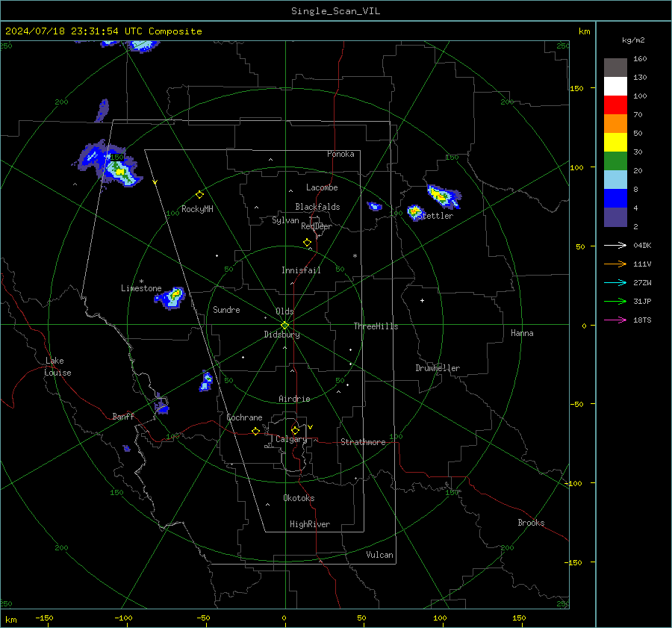Screen dimensions: 672x628
Task: Click the Lacombe city label
Action: [322, 187]
